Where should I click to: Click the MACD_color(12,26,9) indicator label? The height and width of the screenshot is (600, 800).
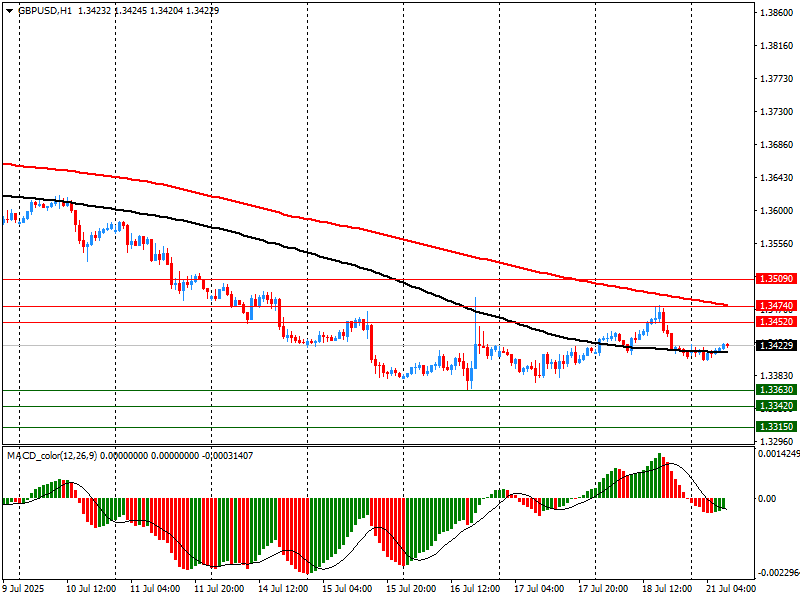click(52, 456)
